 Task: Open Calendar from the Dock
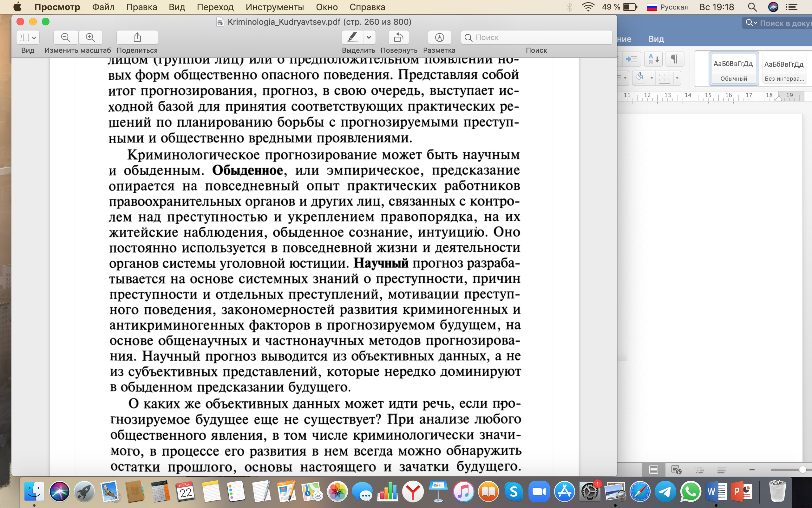[186, 491]
